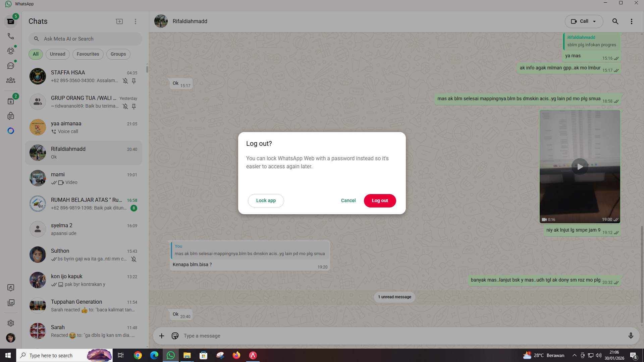Open the Status updates panel
The image size is (644, 362).
[x=11, y=51]
